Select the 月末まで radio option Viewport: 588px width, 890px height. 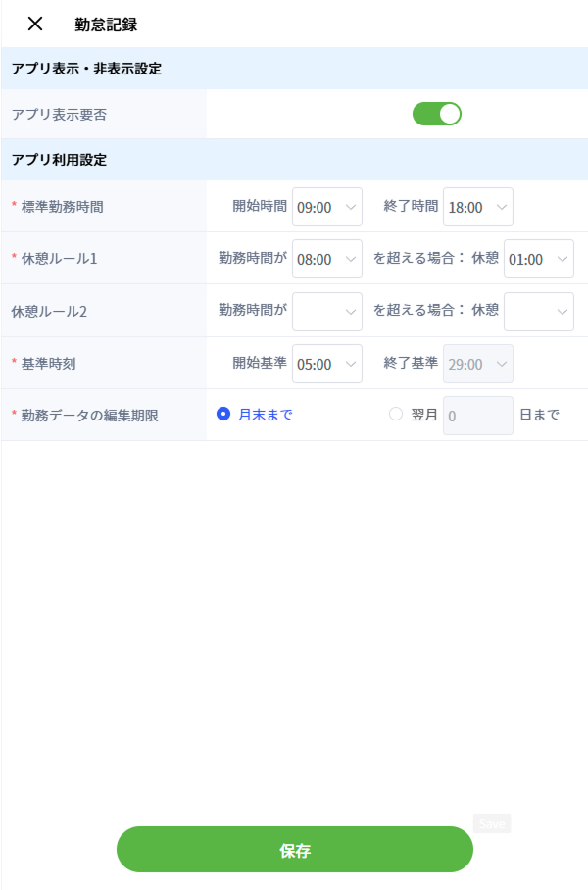223,415
